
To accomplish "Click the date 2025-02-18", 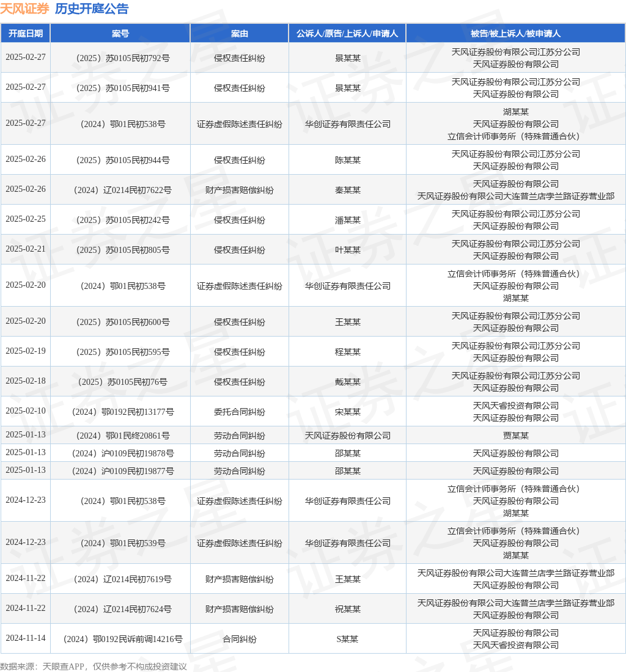I will [26, 381].
